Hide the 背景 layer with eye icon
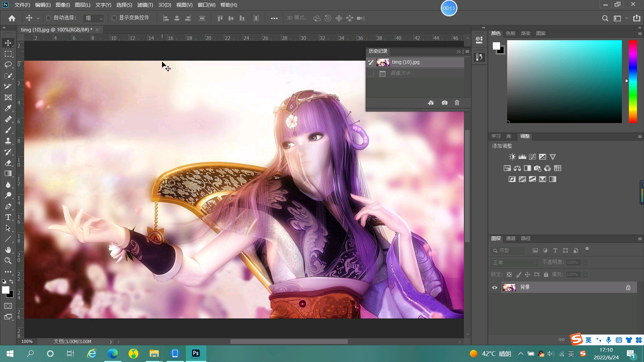Viewport: 644px width, 362px height. 494,287
